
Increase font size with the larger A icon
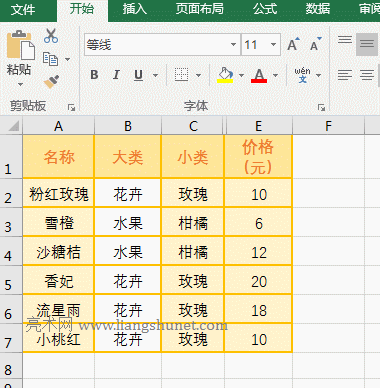coord(293,44)
